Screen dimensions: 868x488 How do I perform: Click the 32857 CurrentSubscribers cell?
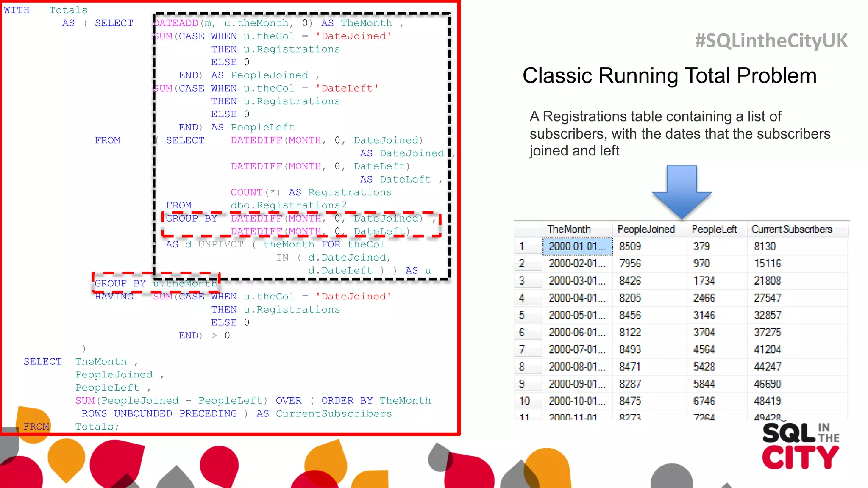797,315
